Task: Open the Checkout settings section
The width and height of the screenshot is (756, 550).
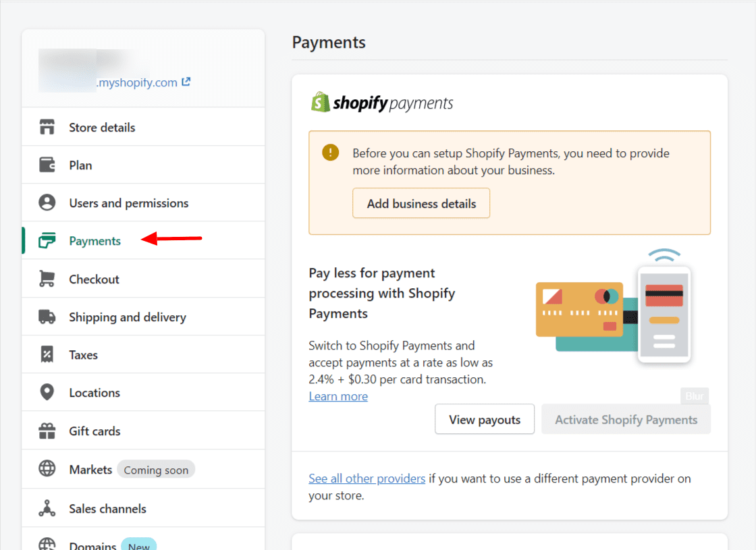Action: pos(94,279)
